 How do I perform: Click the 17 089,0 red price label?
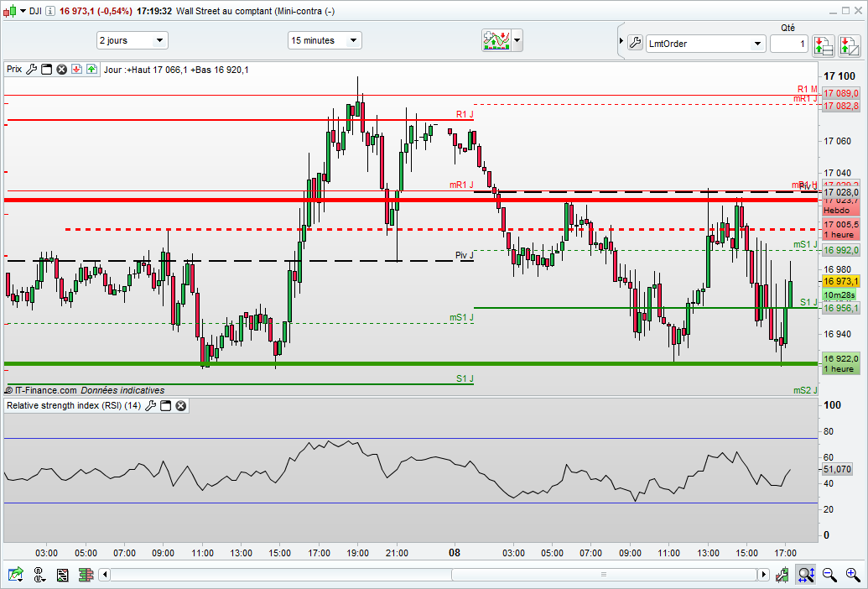point(841,93)
